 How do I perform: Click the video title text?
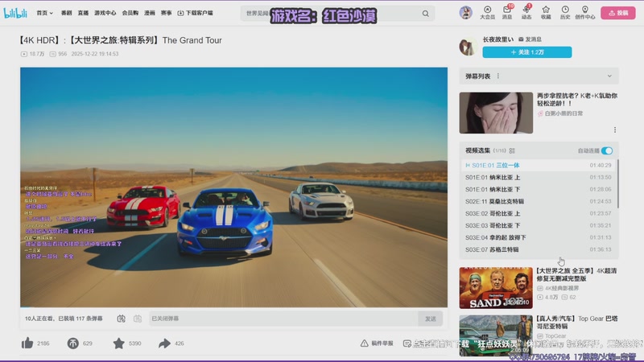[x=119, y=40]
